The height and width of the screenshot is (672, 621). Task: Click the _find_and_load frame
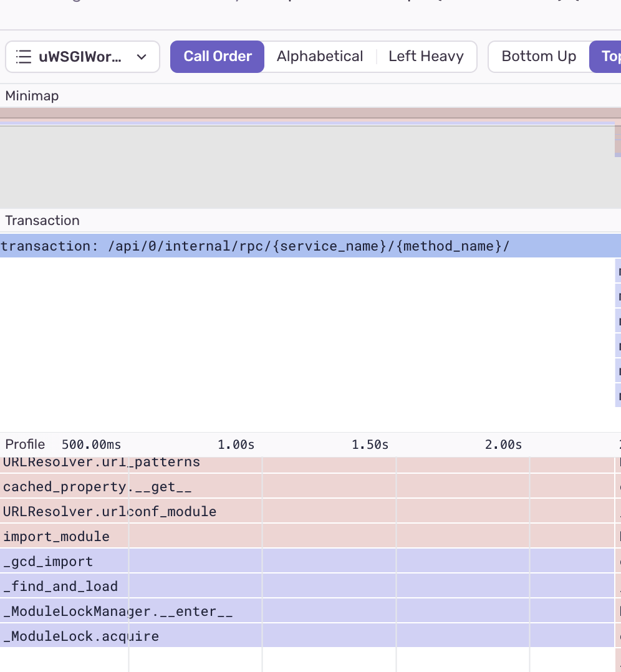click(307, 585)
